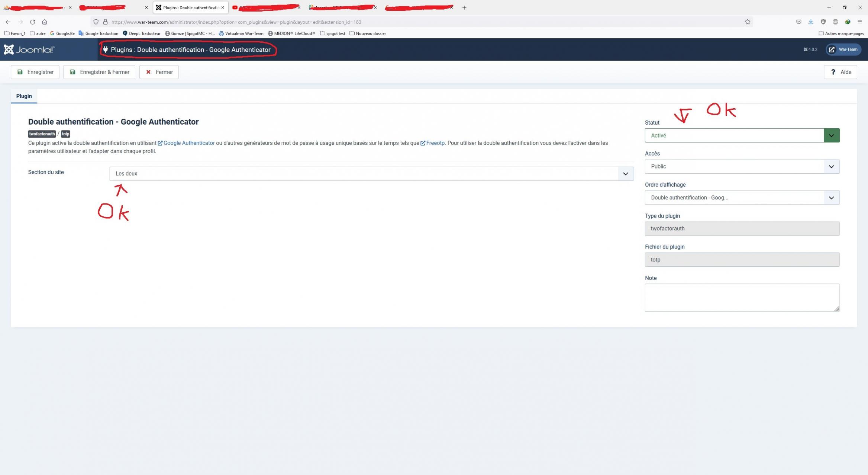Click the totp badge label
Image resolution: width=868 pixels, height=475 pixels.
[x=65, y=134]
